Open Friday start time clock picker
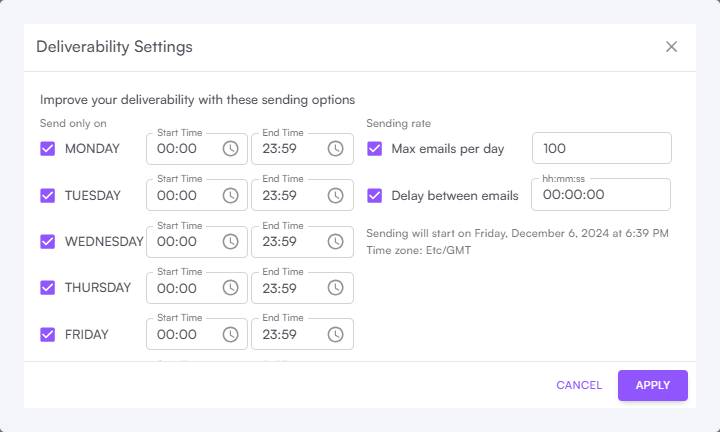 (x=231, y=334)
